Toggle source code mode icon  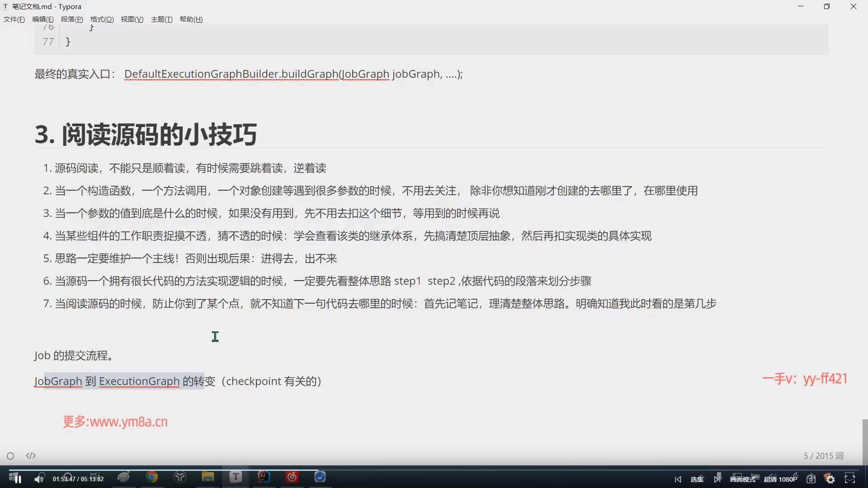(31, 455)
